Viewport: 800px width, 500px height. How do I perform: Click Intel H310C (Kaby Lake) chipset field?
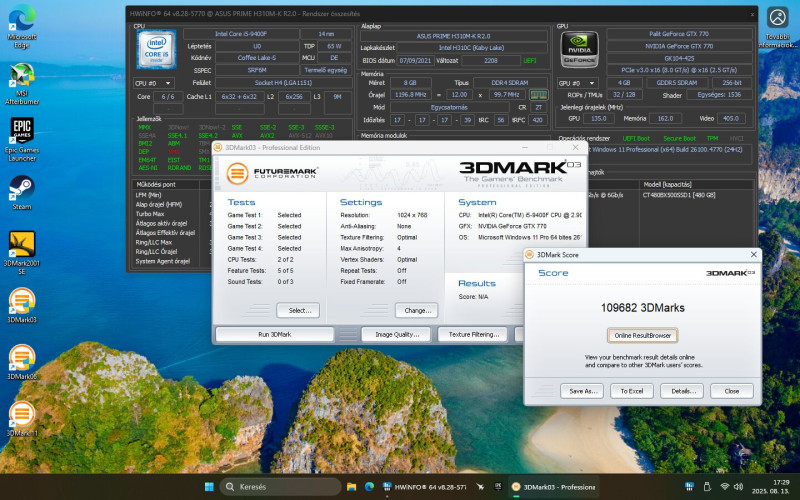(x=472, y=47)
